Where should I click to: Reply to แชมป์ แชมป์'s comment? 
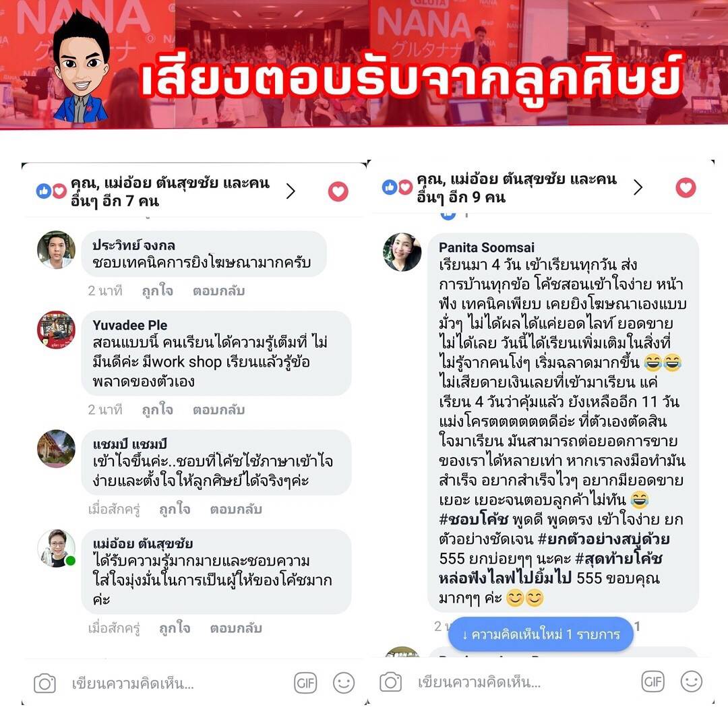236,510
